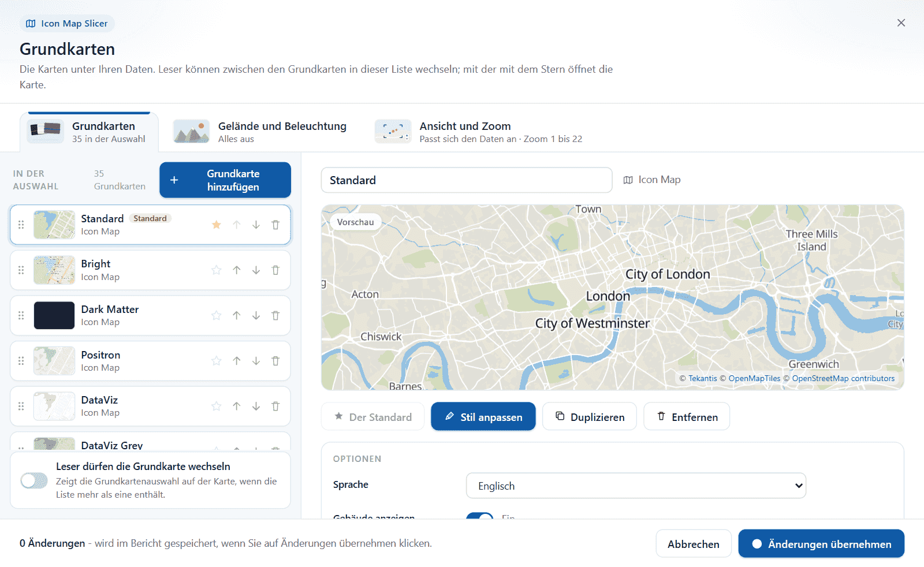The image size is (924, 567).
Task: Star the Positron basemap
Action: 217,361
